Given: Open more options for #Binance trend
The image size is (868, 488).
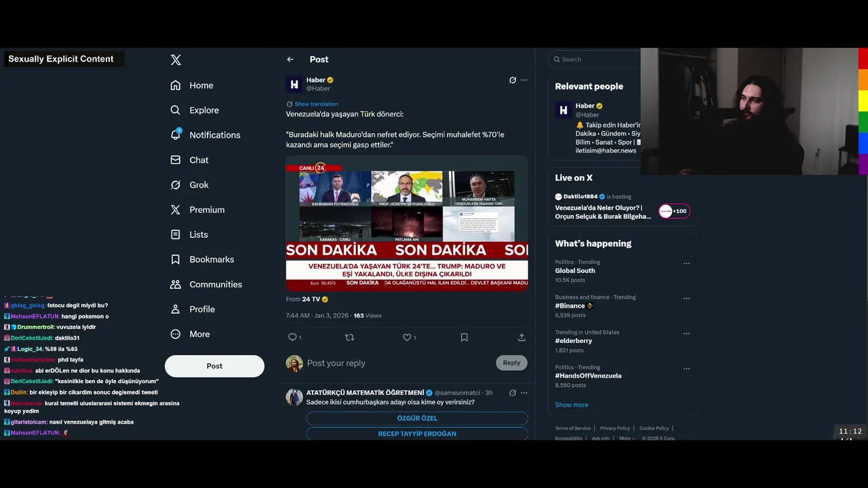Looking at the screenshot, I should coord(686,299).
